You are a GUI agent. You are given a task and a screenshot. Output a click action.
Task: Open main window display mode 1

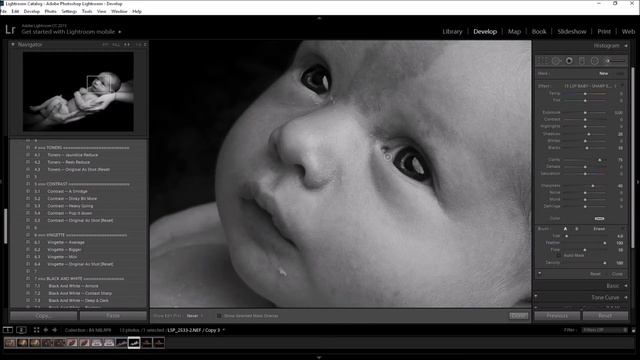coord(8,330)
